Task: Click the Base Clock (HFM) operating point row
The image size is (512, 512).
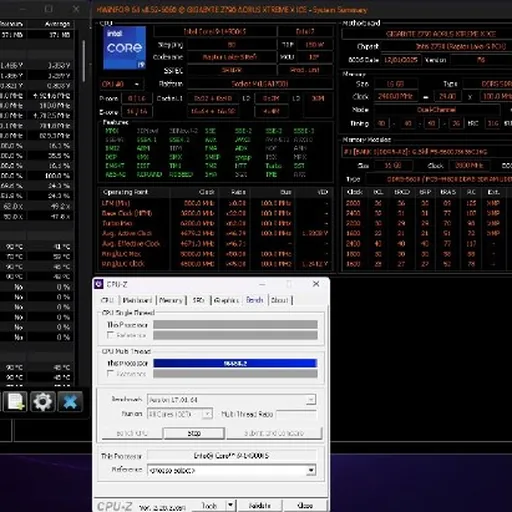Action: coord(215,213)
